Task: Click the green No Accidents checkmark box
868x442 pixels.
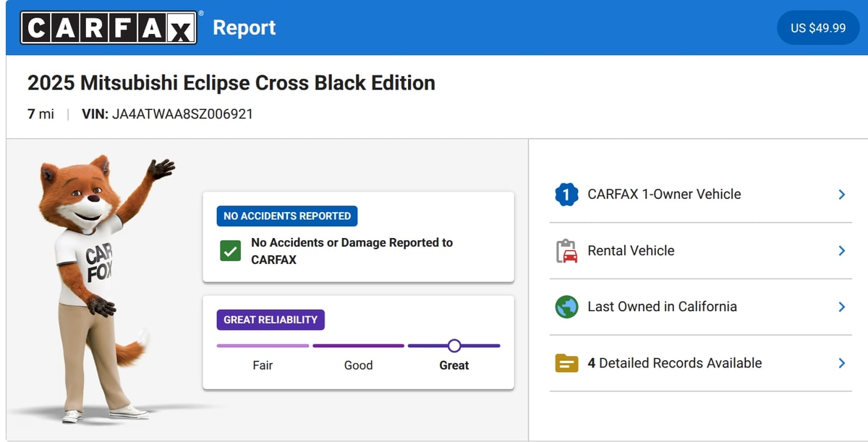Action: [230, 251]
